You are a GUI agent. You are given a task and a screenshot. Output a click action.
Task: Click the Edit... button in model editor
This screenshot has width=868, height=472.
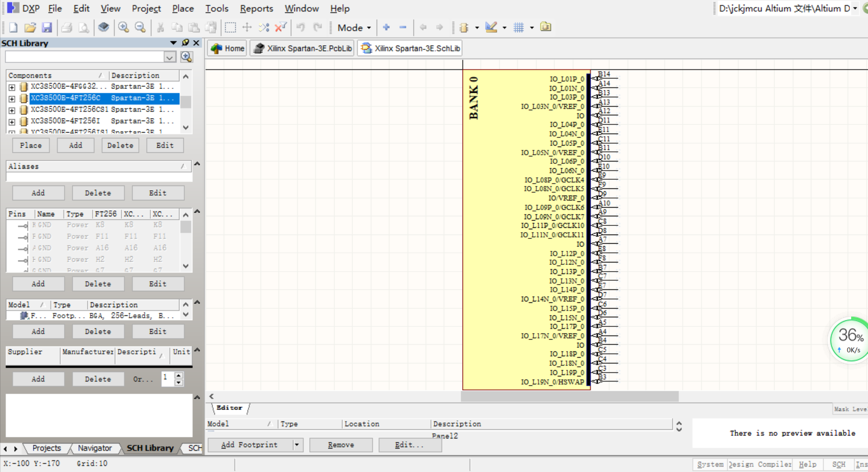[410, 445]
